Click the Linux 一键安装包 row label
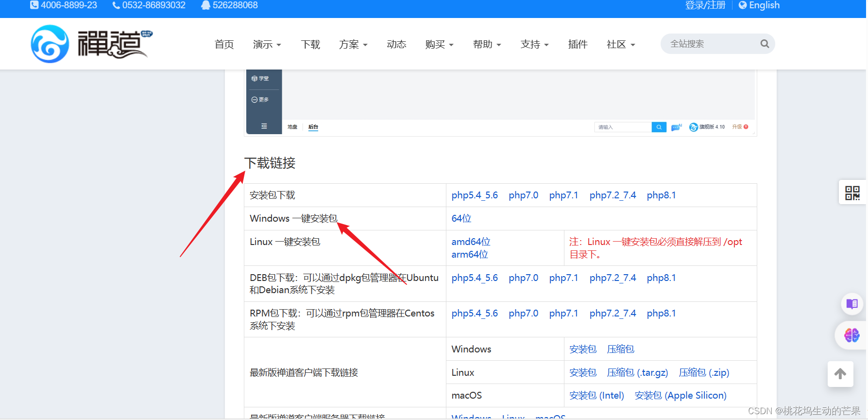Screen dimensions: 868x420 (285, 242)
